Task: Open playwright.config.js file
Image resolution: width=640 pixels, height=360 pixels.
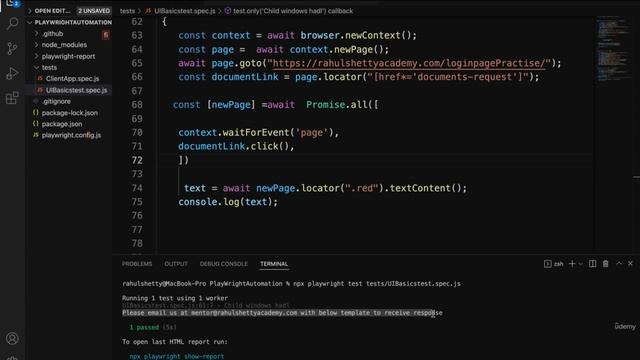Action: click(71, 135)
